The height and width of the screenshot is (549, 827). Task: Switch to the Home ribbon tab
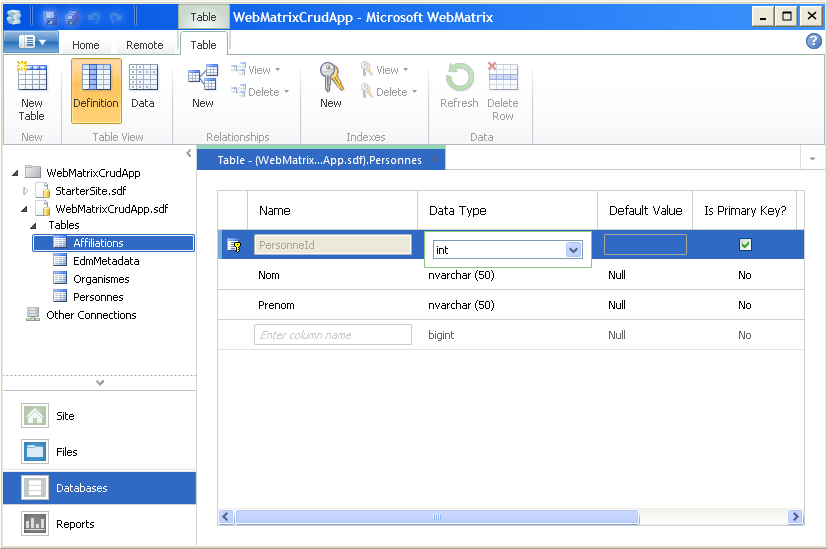86,45
